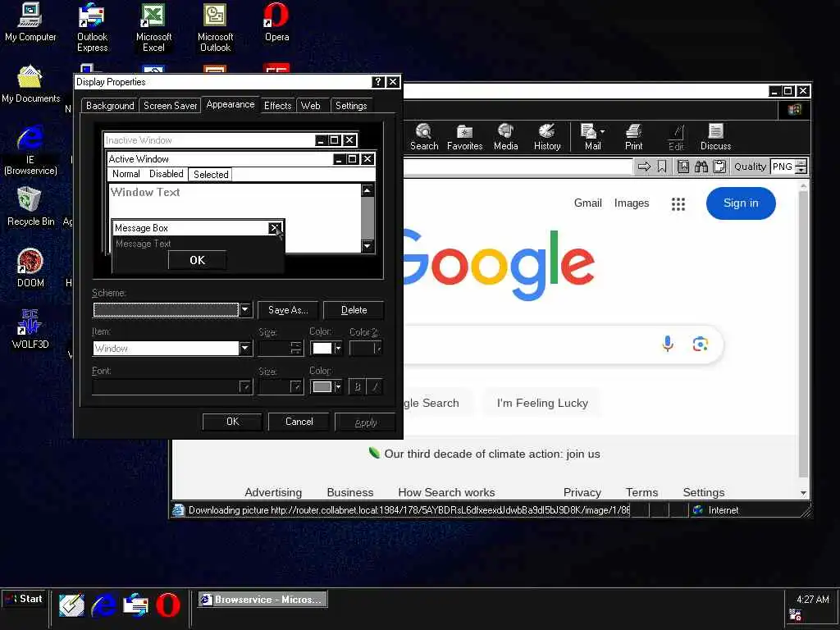
Task: Click the Go arrow next to the address bar
Action: [644, 167]
